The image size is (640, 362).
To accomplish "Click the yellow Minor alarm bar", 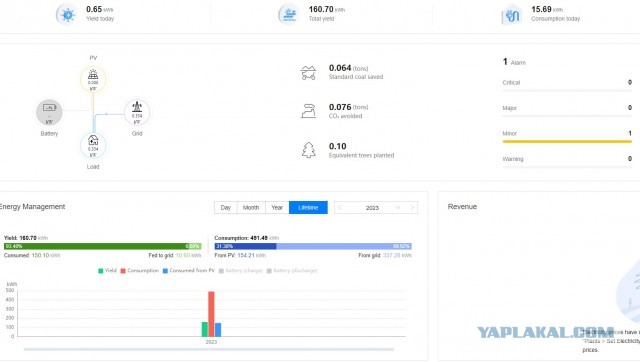I will tap(567, 142).
